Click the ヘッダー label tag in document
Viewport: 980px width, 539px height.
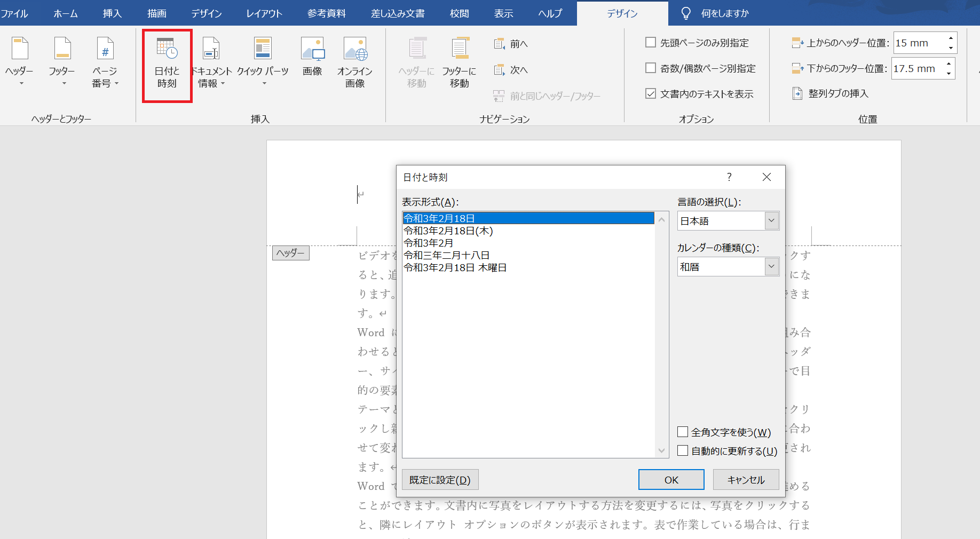click(x=291, y=253)
